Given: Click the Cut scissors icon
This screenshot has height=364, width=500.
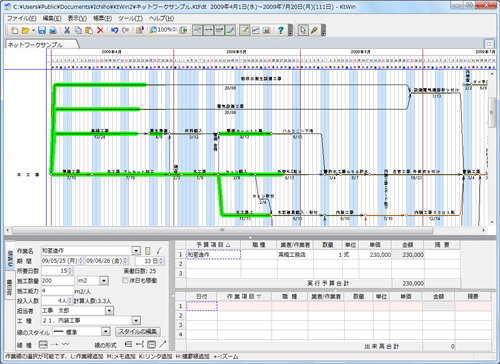Looking at the screenshot, I should point(67,30).
